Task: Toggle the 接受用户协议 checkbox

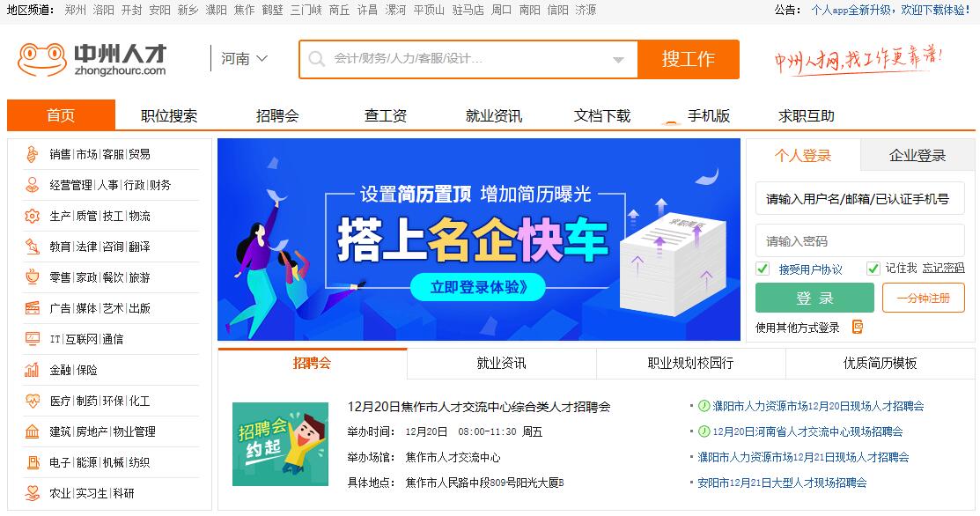Action: (763, 269)
